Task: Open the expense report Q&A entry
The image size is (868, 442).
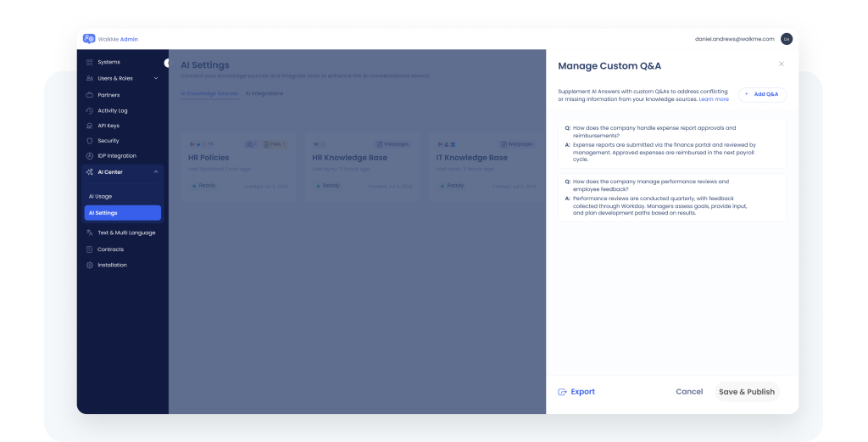Action: (661, 144)
